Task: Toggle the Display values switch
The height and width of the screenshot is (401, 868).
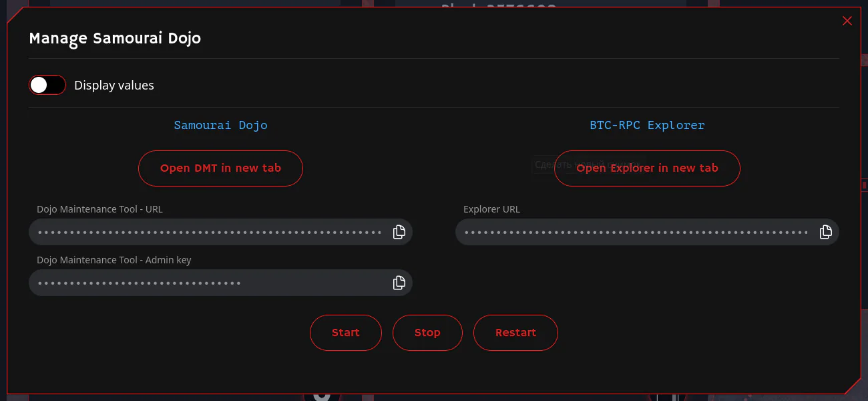Action: point(47,85)
